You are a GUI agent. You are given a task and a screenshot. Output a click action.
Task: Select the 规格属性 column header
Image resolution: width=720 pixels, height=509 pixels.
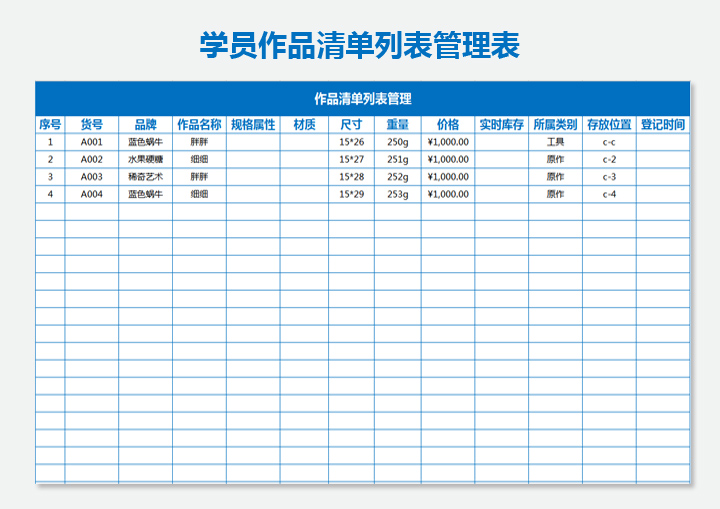(x=253, y=124)
